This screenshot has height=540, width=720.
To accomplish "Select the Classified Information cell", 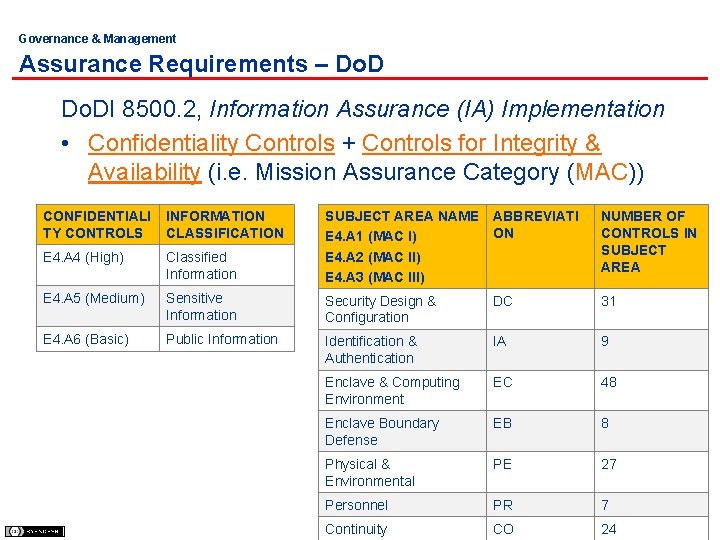I will tap(227, 265).
